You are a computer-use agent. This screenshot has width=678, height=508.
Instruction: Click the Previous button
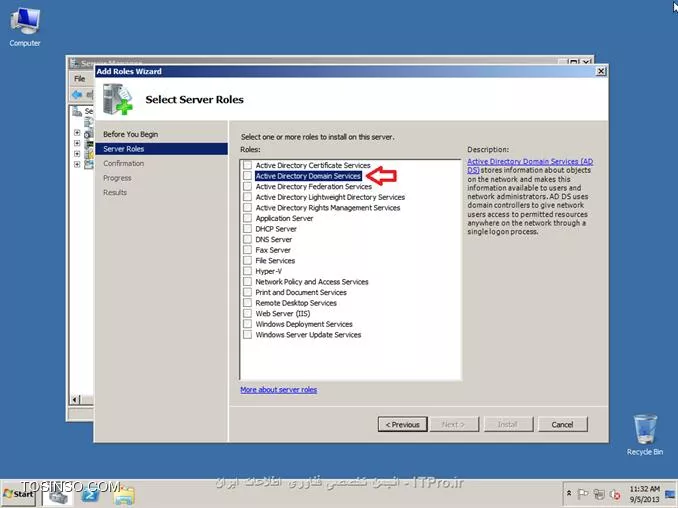click(403, 424)
